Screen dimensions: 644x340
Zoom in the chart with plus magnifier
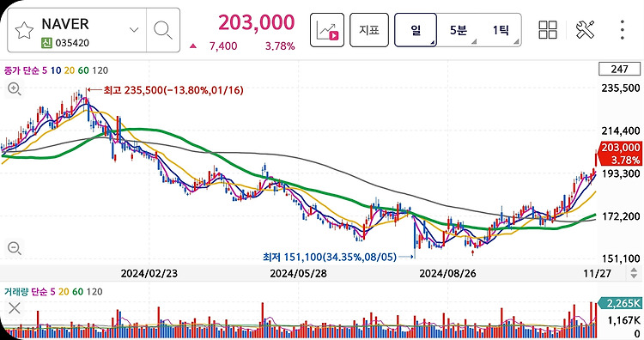(x=15, y=88)
